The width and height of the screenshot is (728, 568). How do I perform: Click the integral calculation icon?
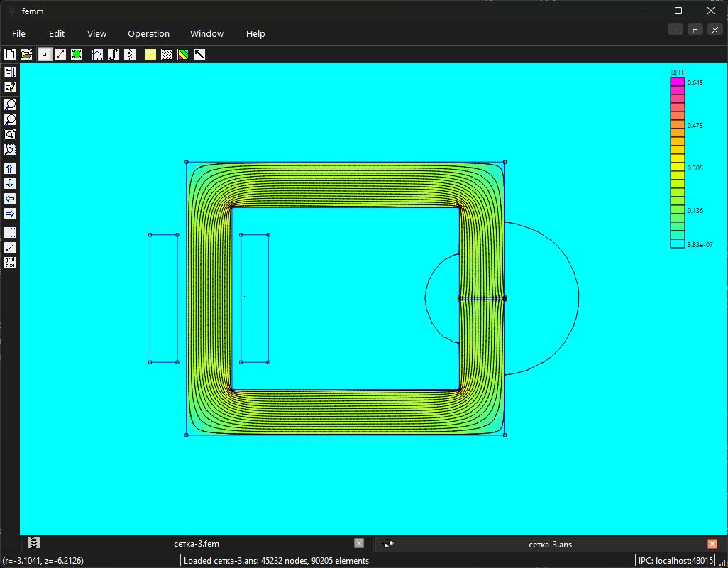click(114, 55)
